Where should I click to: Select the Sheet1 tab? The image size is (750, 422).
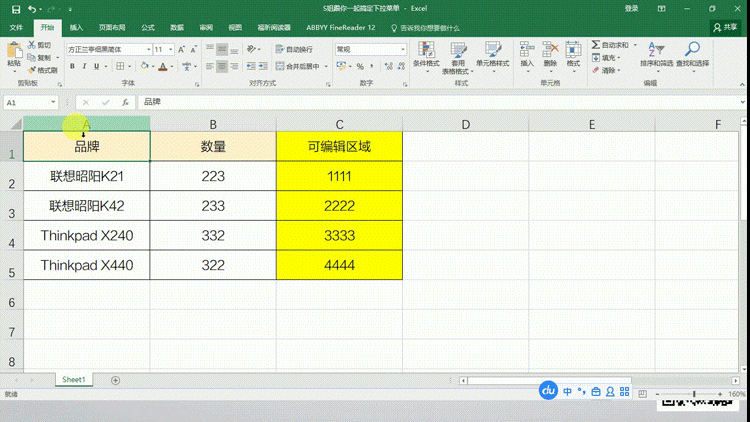click(74, 379)
